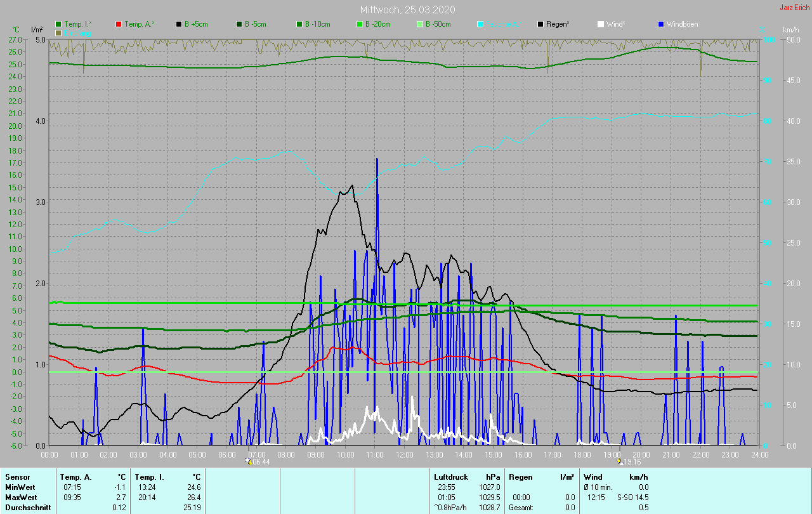Image resolution: width=812 pixels, height=514 pixels.
Task: Click the 12:00 label on time axis
Action: pos(405,454)
